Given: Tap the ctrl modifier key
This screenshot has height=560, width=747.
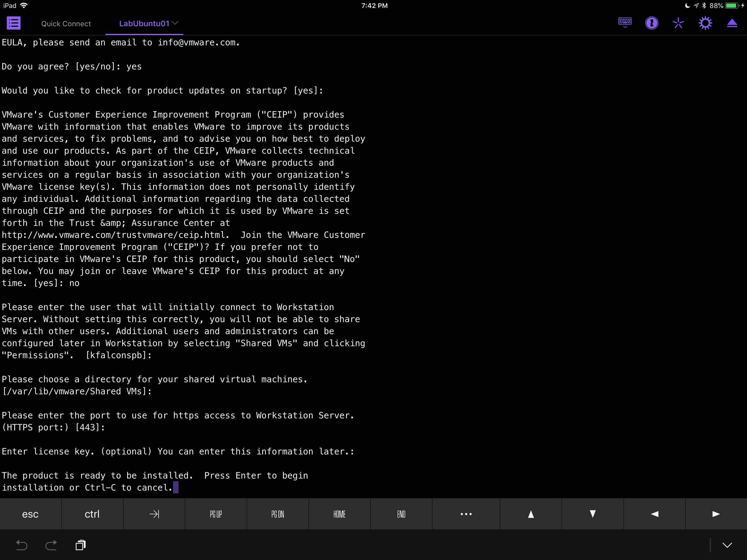Looking at the screenshot, I should pos(92,514).
